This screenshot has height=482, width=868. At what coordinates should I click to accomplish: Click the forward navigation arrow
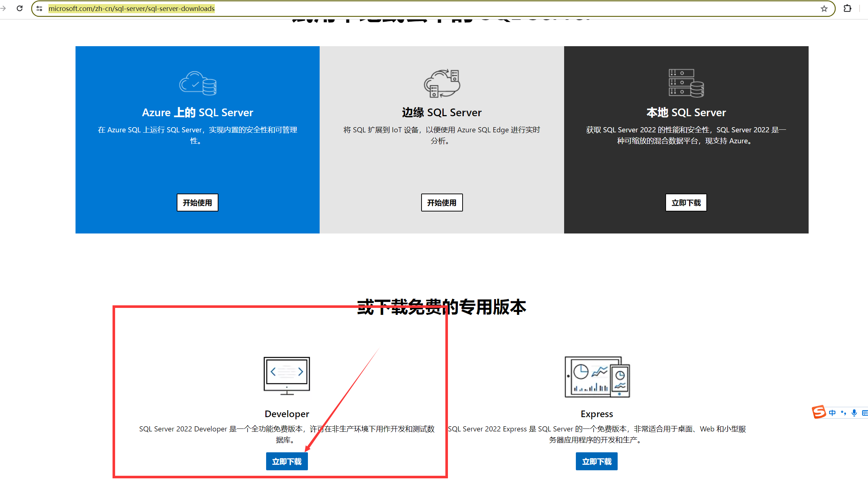[x=3, y=8]
